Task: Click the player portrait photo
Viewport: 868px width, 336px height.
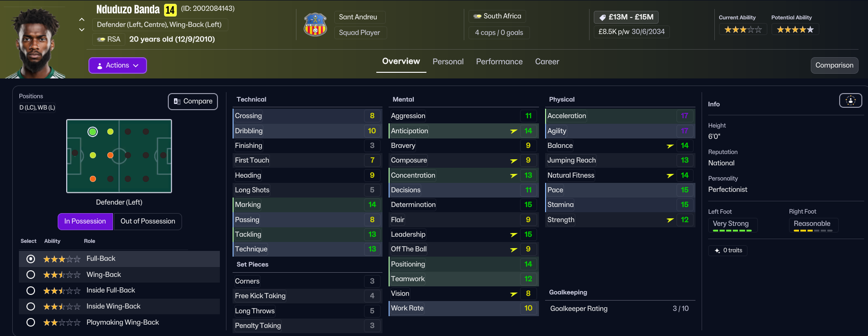Action: [x=35, y=43]
